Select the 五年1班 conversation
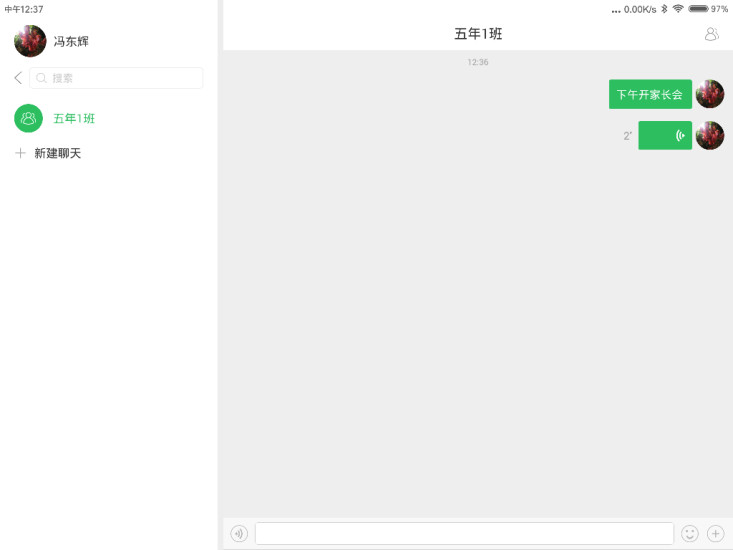This screenshot has height=550, width=733. [x=108, y=118]
